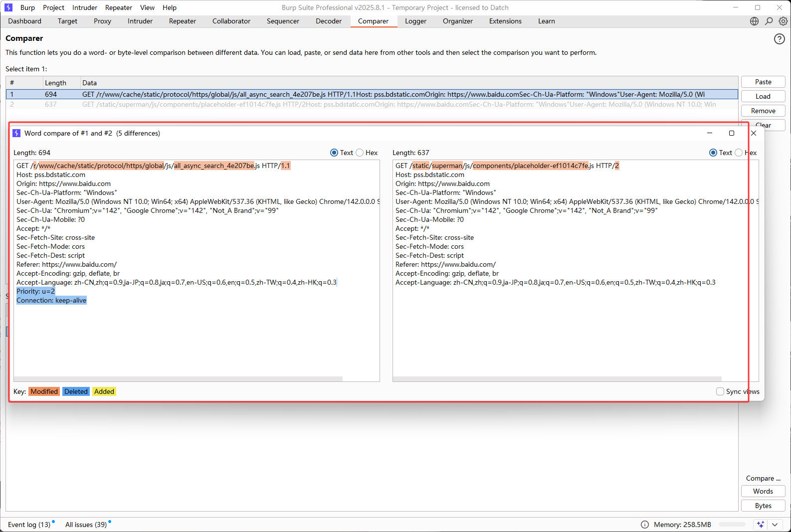Switch to the Sequencer tab
The image size is (791, 532).
283,21
